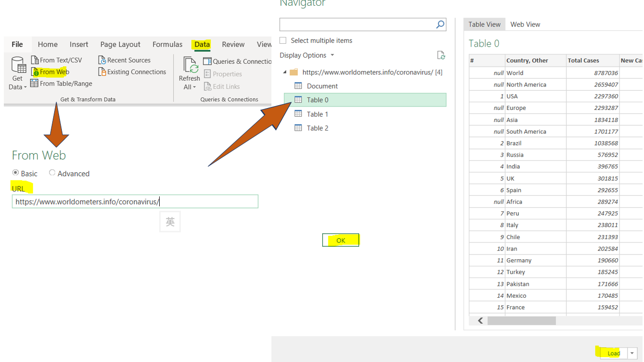This screenshot has height=362, width=644.
Task: Switch to the Insert ribbon tab
Action: tap(79, 44)
